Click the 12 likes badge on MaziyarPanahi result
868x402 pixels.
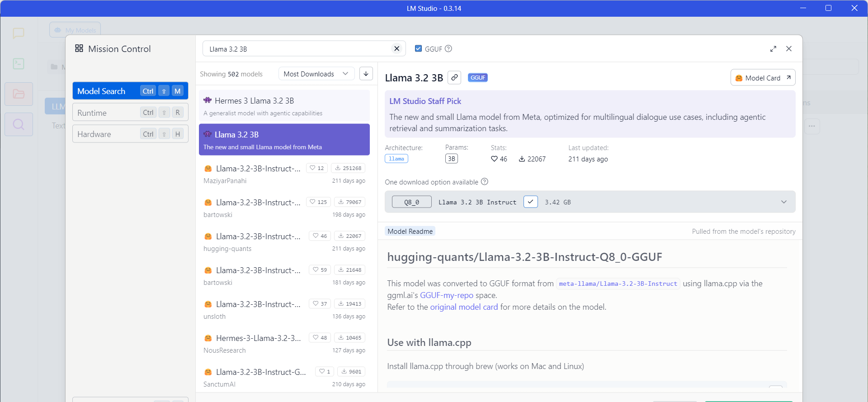(317, 168)
